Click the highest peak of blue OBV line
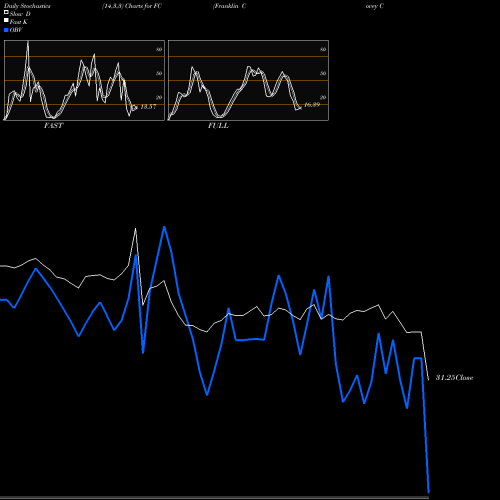 click(164, 227)
